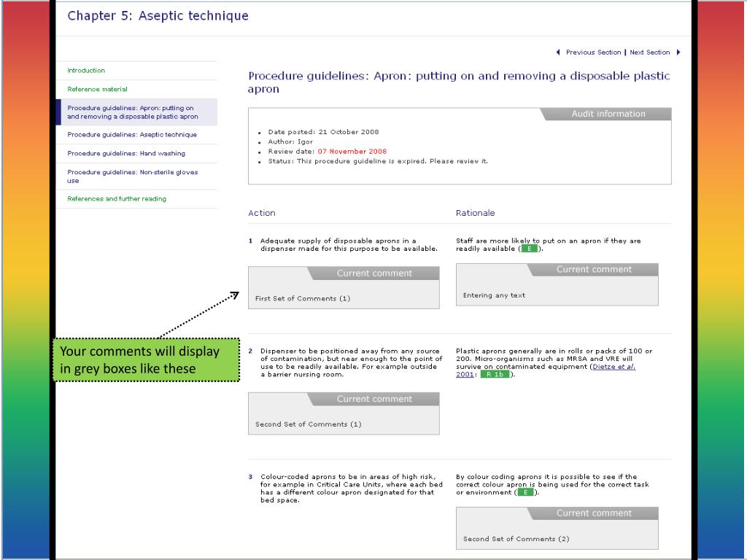
Task: Click the green R 1b evidence badge
Action: pyautogui.click(x=495, y=374)
